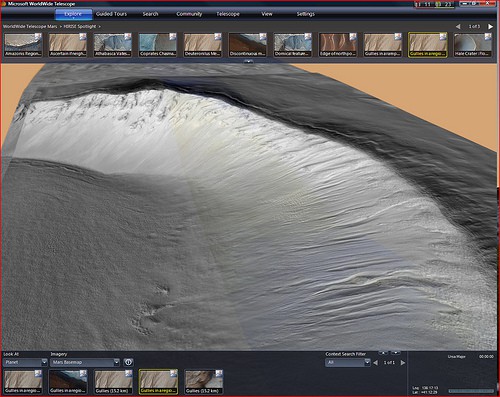Select the Athabasca Valles thumbnail
The image size is (500, 397).
click(113, 45)
